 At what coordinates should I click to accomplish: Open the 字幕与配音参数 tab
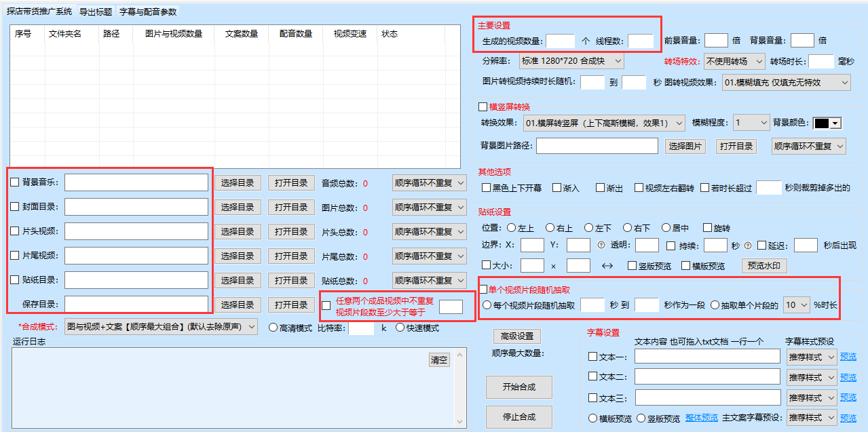[148, 12]
